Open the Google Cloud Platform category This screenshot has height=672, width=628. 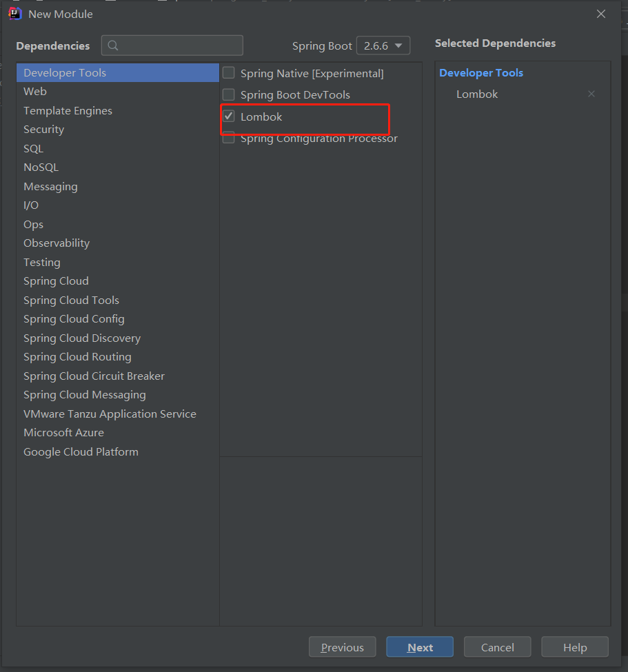[118, 451]
